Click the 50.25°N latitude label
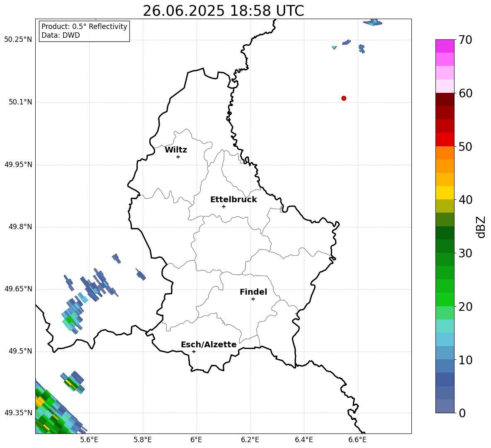491x448 pixels. click(x=18, y=40)
